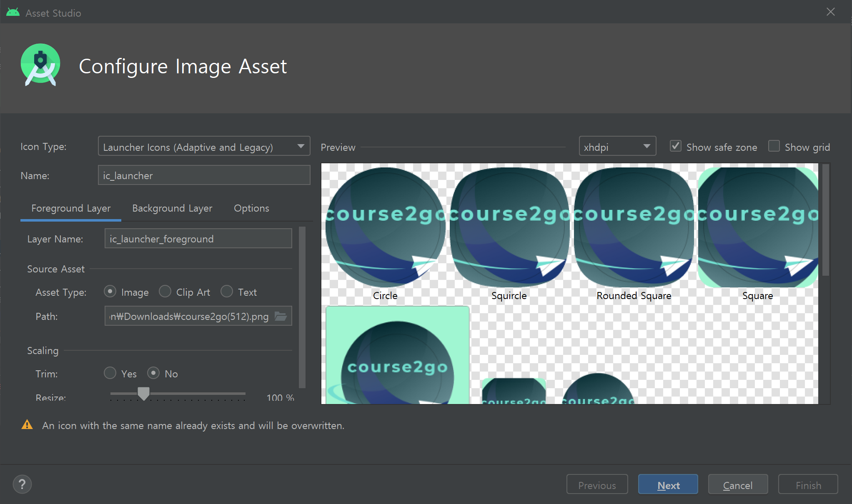This screenshot has width=852, height=504.
Task: Select Text asset type
Action: [x=227, y=292]
